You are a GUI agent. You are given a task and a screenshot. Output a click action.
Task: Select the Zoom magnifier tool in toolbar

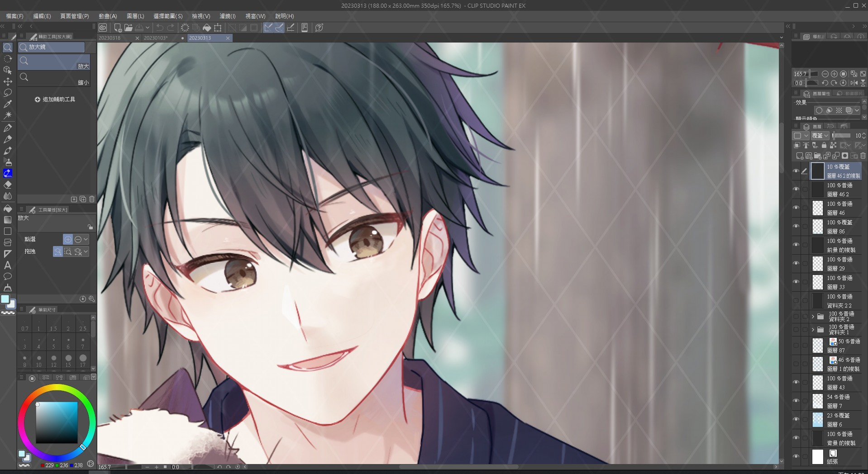pos(8,47)
